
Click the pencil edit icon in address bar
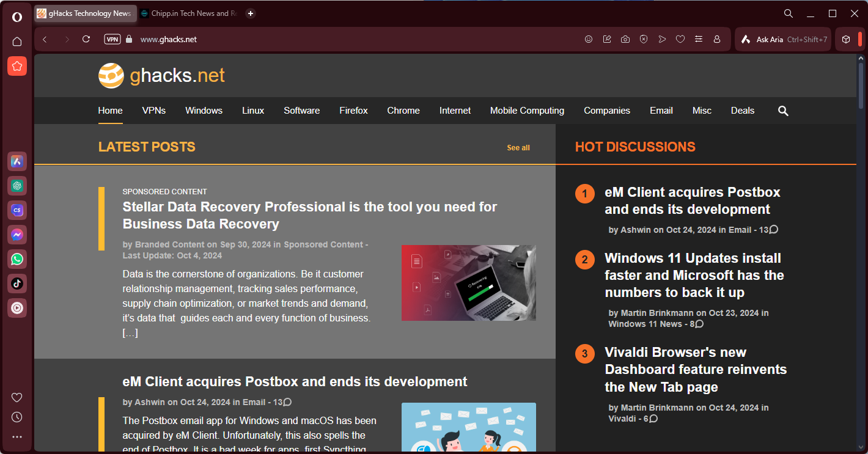607,39
